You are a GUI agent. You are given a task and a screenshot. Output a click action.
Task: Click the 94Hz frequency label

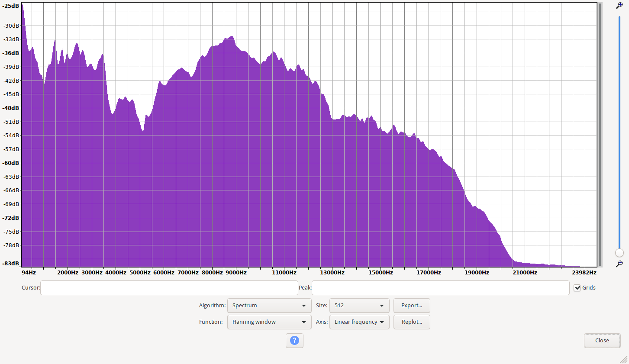(29, 273)
